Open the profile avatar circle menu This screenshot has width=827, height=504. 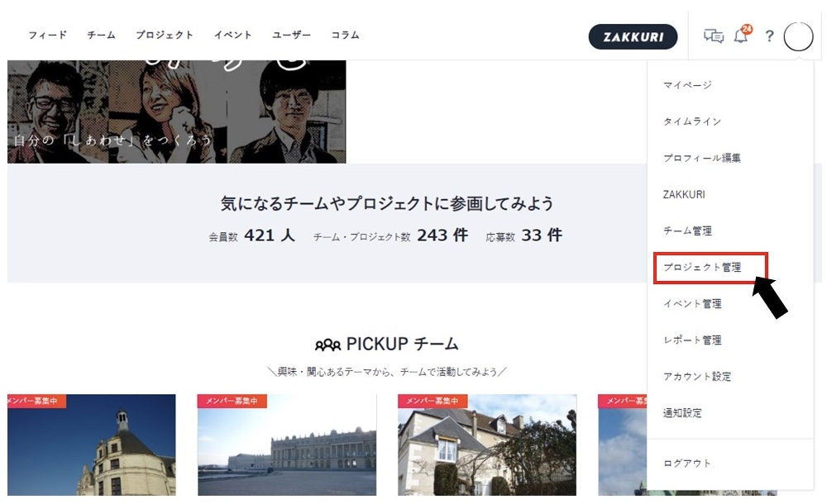tap(796, 36)
